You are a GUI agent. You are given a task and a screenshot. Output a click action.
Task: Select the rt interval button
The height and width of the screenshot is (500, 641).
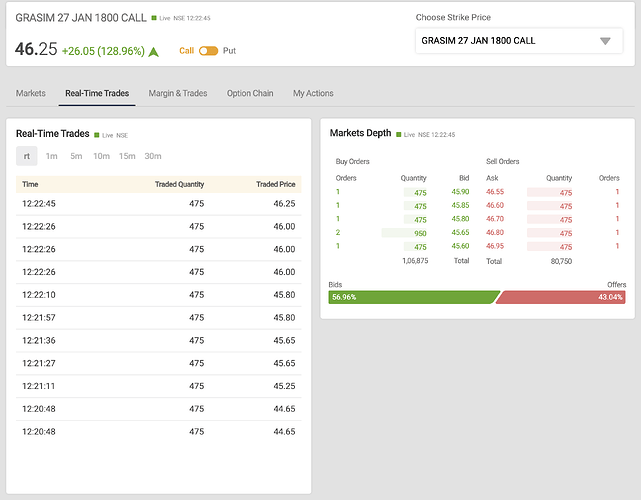click(x=27, y=156)
